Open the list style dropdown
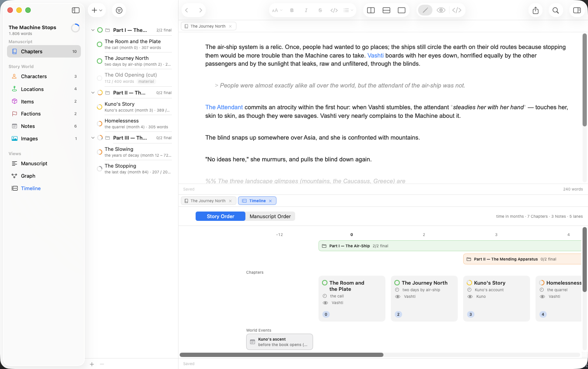The height and width of the screenshot is (369, 588). point(348,10)
